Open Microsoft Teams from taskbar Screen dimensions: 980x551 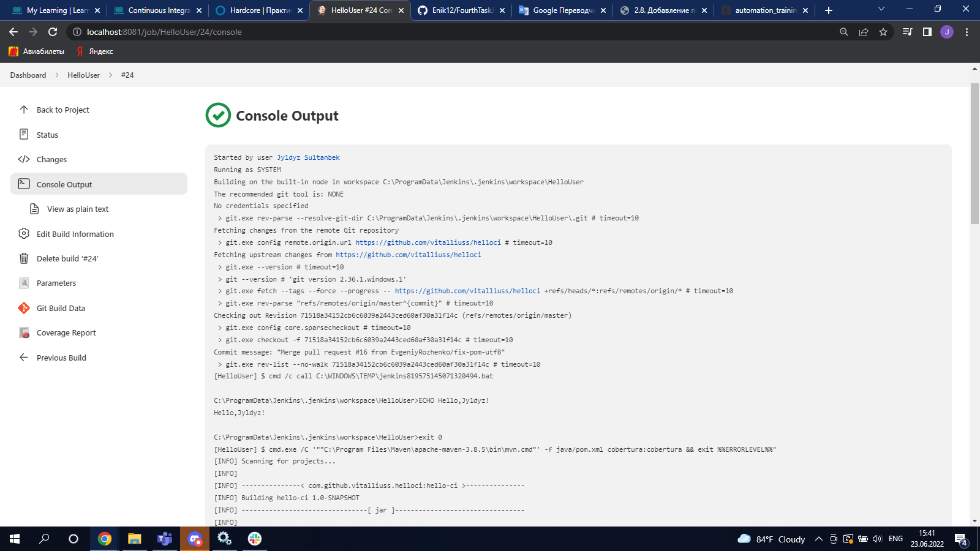point(165,539)
